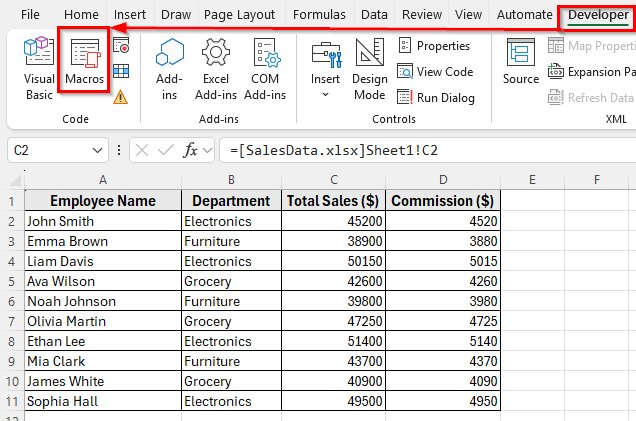Click inside the Name Box showing C2

click(x=49, y=150)
